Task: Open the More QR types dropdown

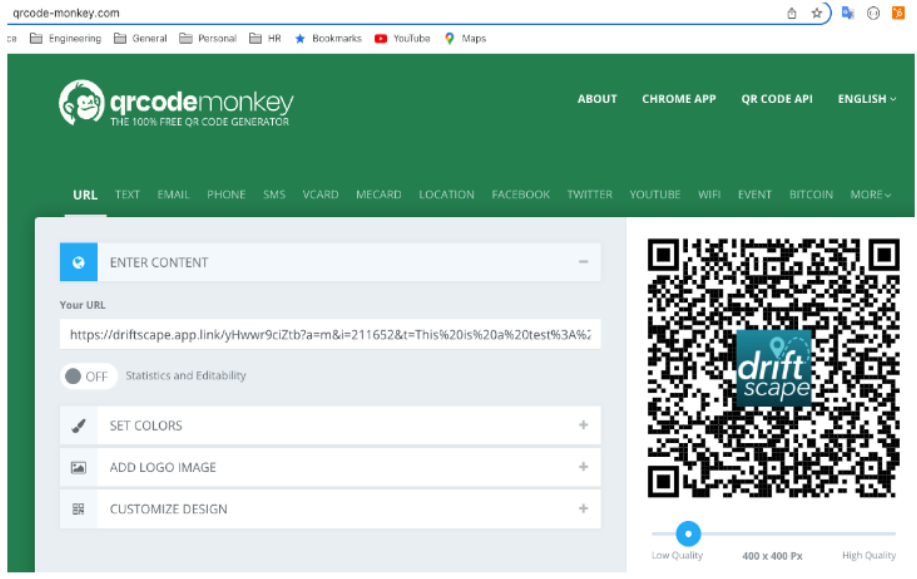Action: pos(870,195)
